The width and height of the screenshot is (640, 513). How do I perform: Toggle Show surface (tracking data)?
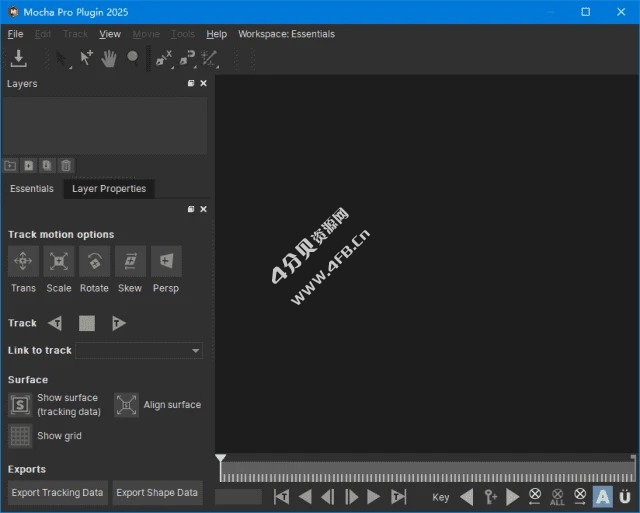click(x=20, y=405)
